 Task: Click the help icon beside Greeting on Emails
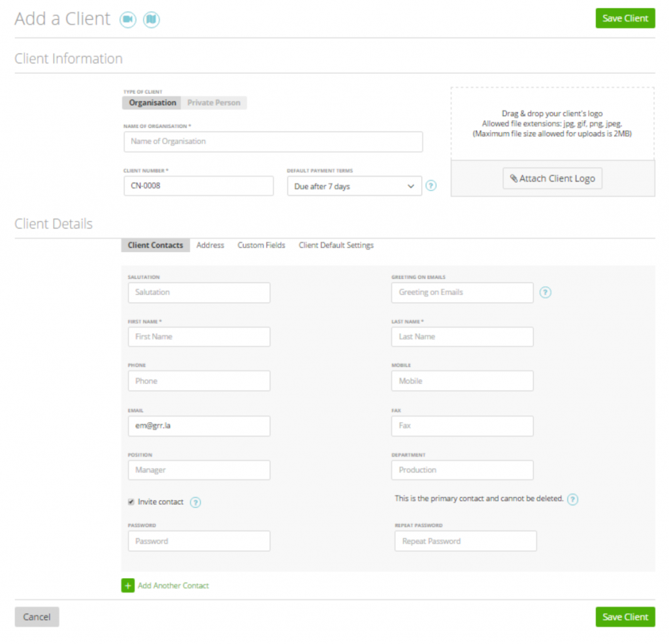click(545, 293)
